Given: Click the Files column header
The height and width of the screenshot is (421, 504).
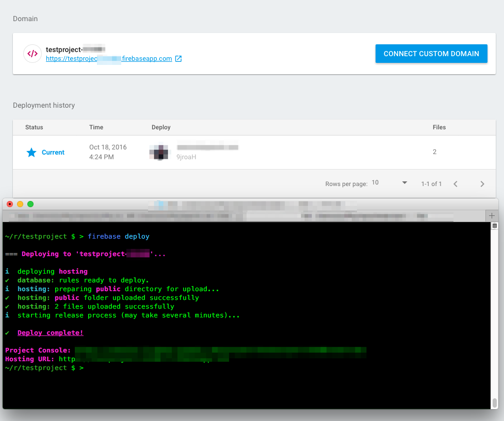Looking at the screenshot, I should point(439,127).
